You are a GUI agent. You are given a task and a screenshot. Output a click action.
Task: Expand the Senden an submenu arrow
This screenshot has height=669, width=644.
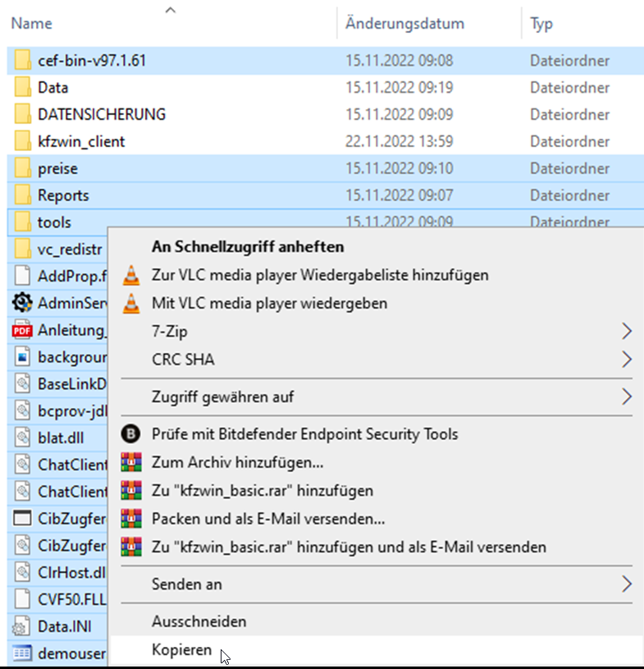(x=627, y=584)
